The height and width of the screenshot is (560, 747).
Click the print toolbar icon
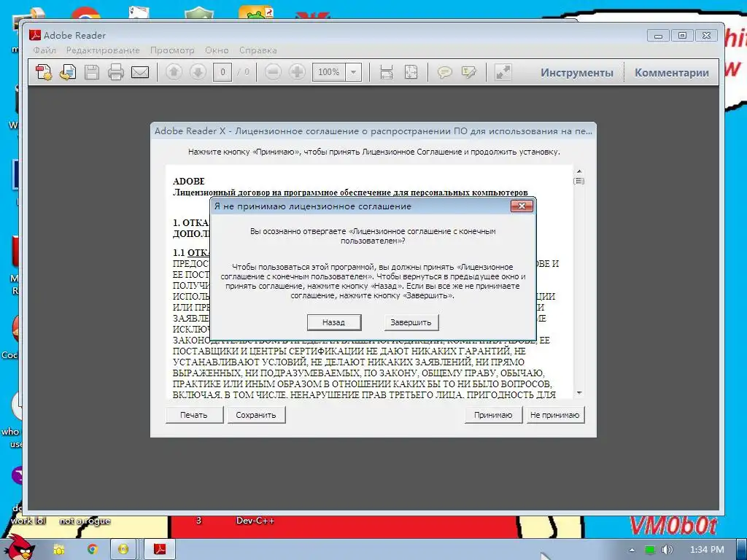click(x=116, y=72)
